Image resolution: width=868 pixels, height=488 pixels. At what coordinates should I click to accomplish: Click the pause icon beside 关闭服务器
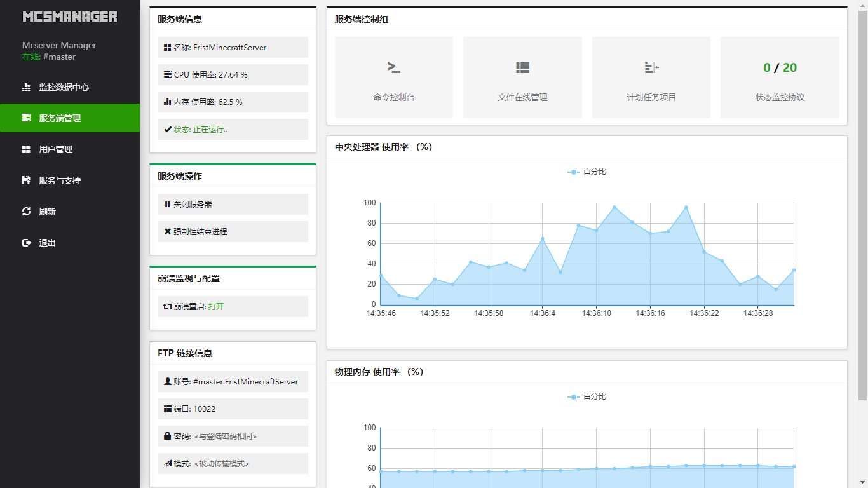167,205
